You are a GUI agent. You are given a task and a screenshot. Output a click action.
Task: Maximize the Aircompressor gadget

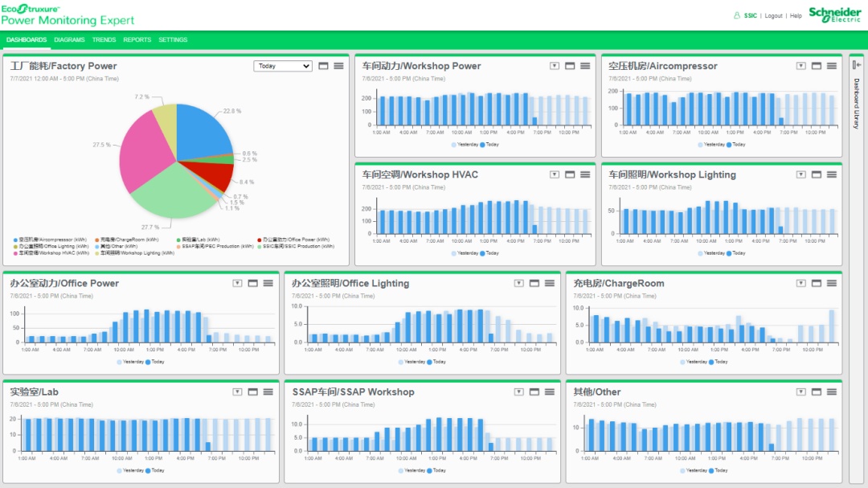[817, 66]
